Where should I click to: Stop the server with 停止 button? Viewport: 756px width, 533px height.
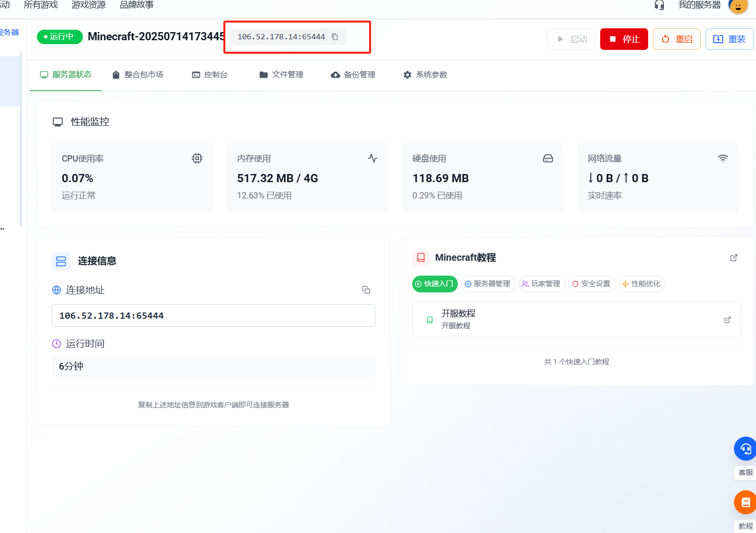pyautogui.click(x=624, y=39)
